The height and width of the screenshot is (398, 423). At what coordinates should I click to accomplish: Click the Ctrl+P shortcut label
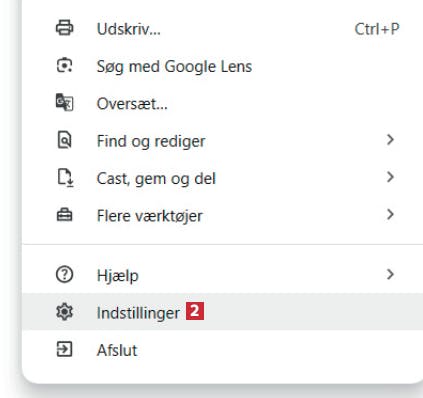[x=377, y=29]
